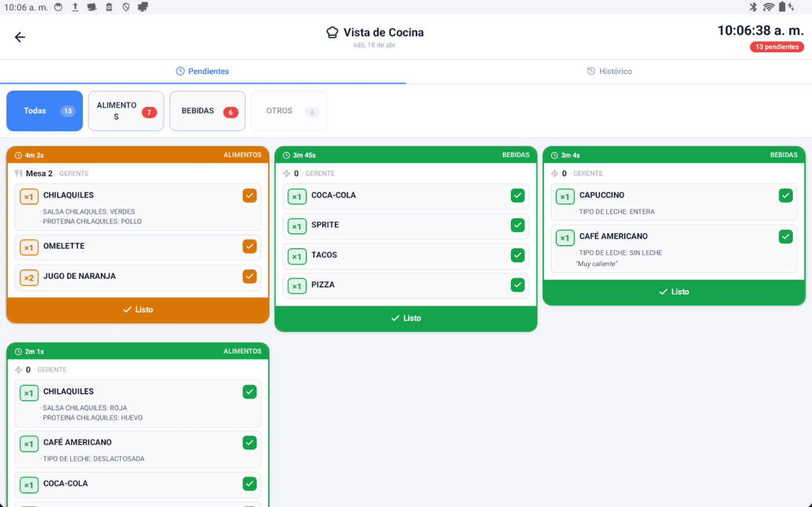The height and width of the screenshot is (507, 812).
Task: Tap the Bluetooth icon in status bar
Action: [x=753, y=7]
